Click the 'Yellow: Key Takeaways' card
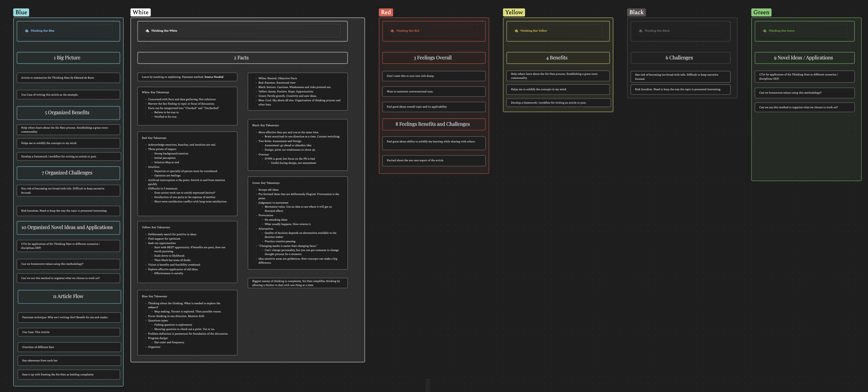Image resolution: width=868 pixels, height=392 pixels. click(187, 252)
